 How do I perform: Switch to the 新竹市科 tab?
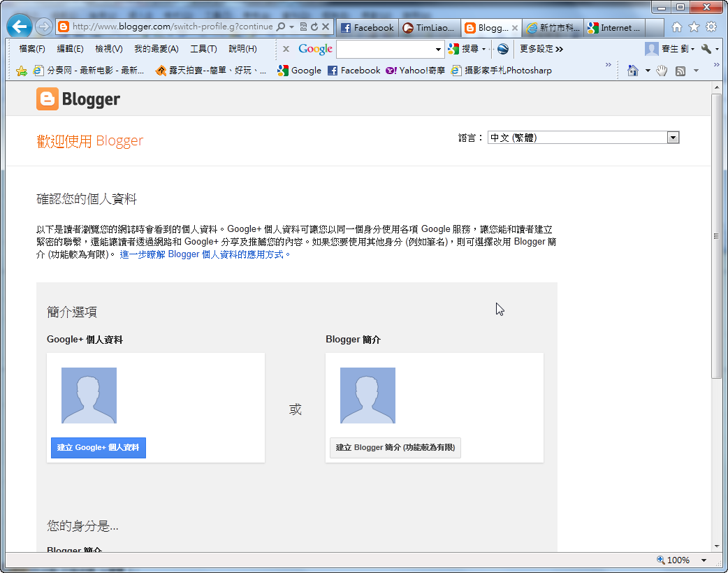553,28
